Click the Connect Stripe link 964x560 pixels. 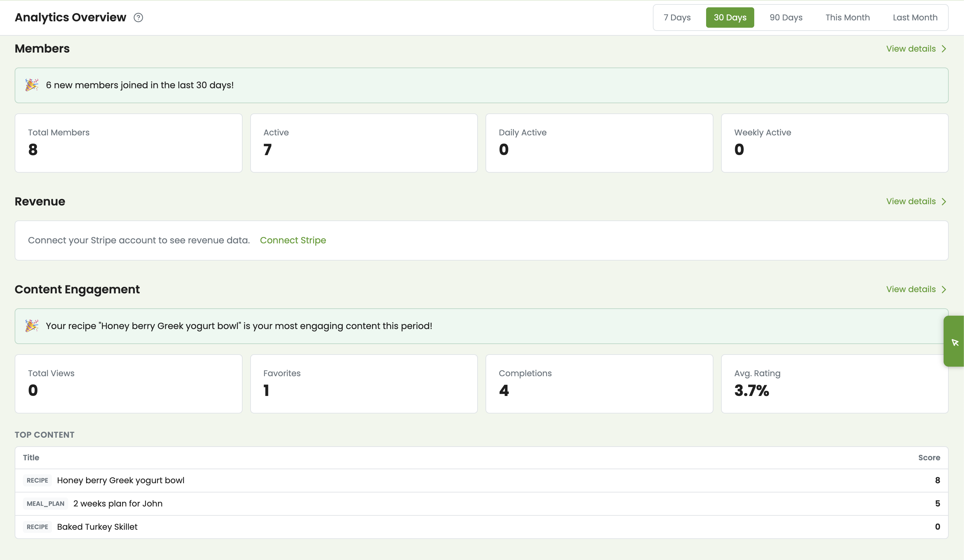(x=293, y=241)
